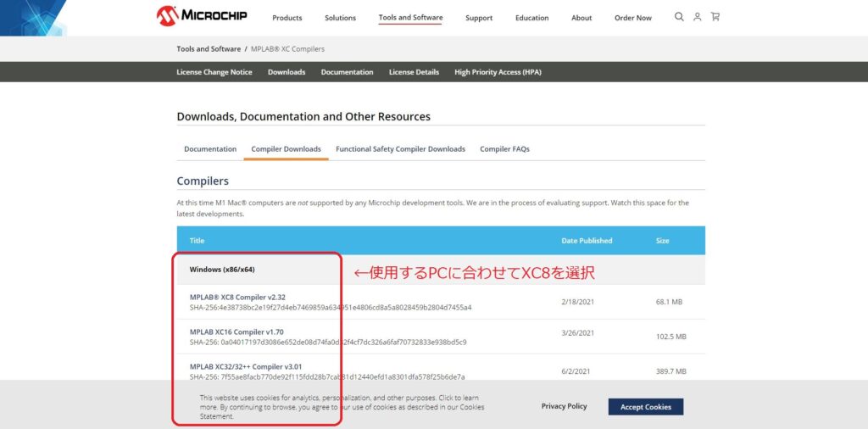Switch to the Documentation tab
The height and width of the screenshot is (429, 868).
click(210, 149)
